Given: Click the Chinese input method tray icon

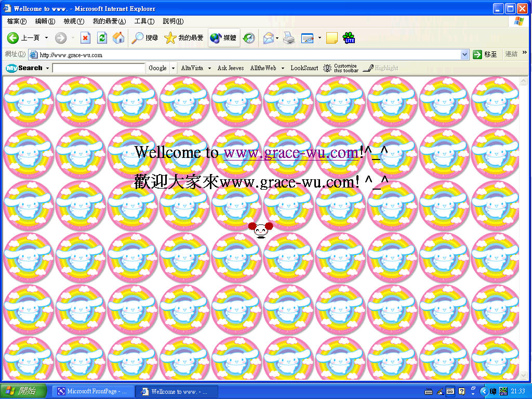Looking at the screenshot, I should (493, 392).
